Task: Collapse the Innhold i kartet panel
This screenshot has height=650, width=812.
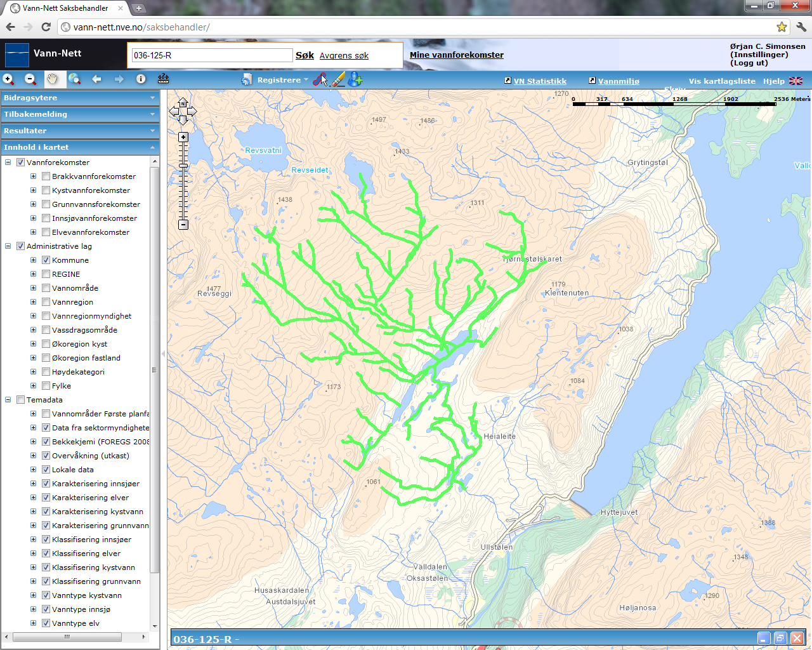Action: click(80, 147)
